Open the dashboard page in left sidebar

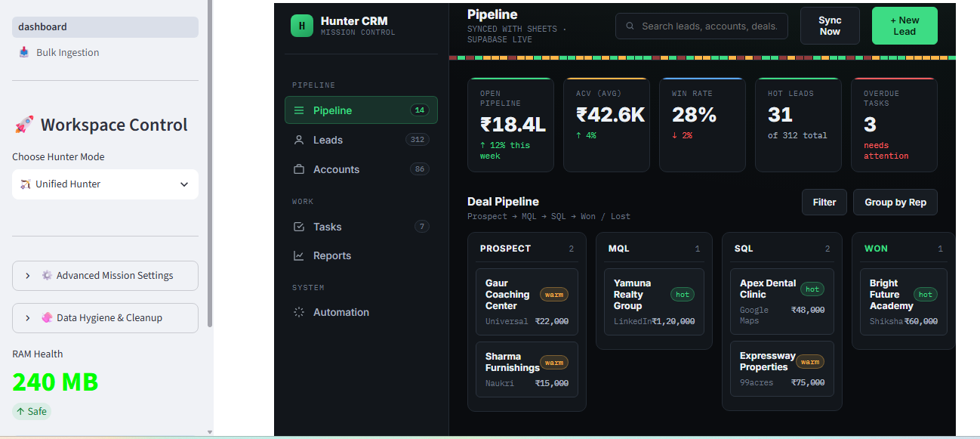click(x=105, y=26)
